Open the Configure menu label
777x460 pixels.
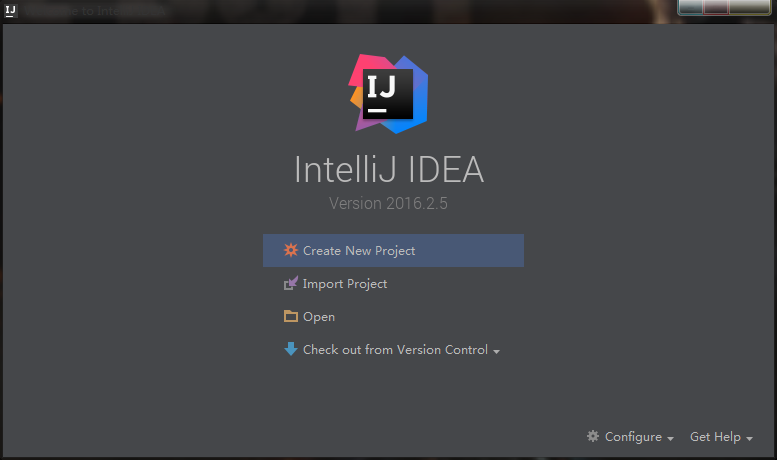point(633,437)
